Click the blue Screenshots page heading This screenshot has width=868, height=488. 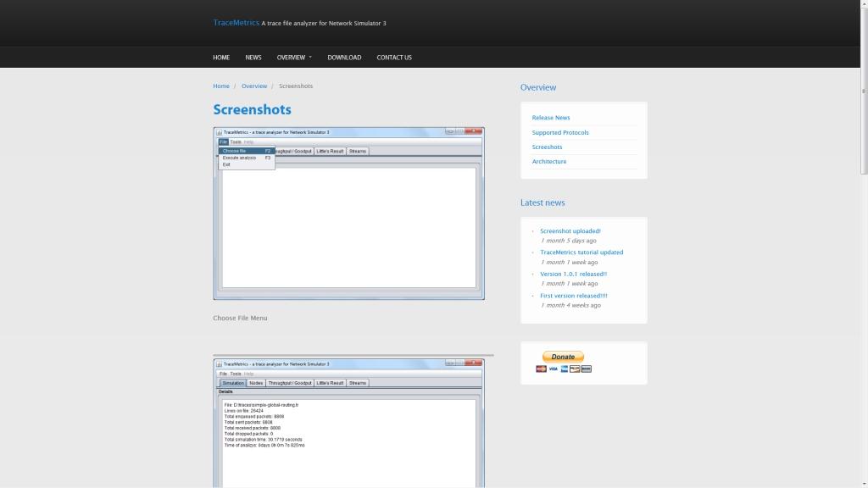pos(252,109)
